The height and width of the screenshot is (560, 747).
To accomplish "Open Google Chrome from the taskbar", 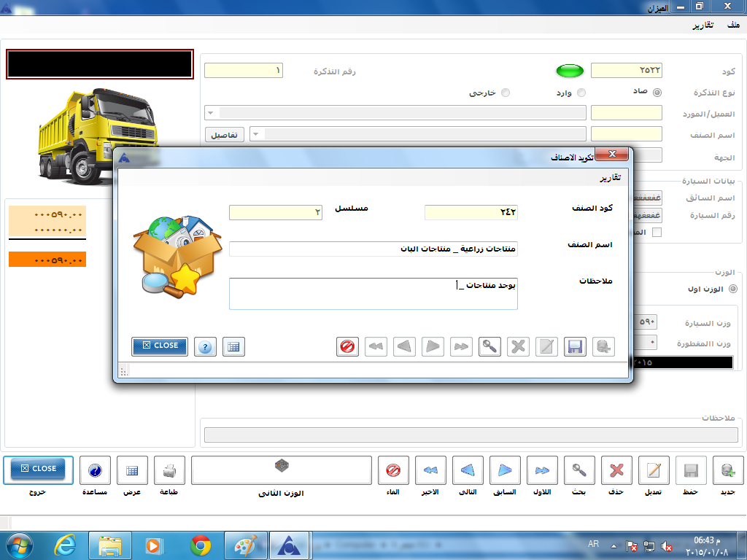I will 201,545.
